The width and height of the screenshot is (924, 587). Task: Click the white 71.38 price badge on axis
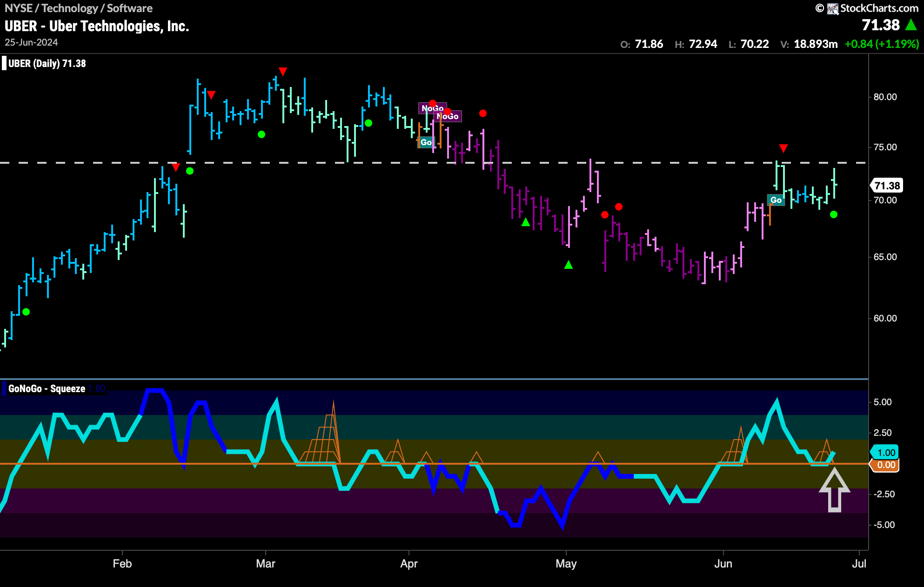click(887, 186)
